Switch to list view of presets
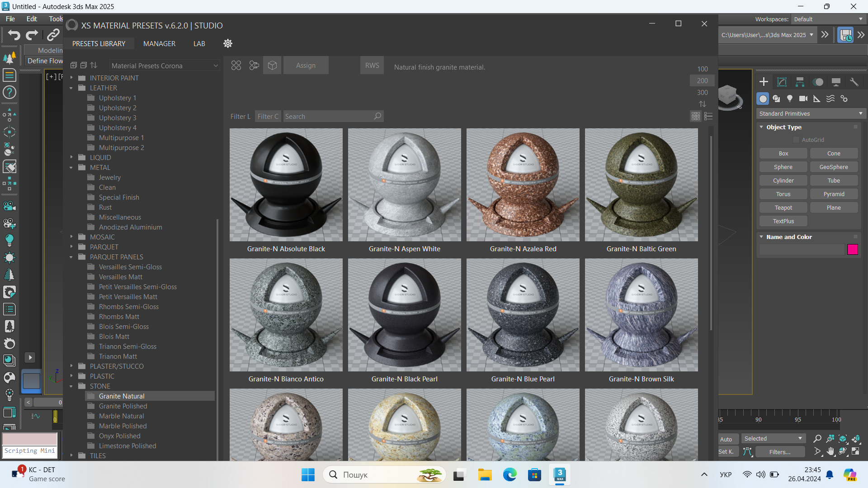This screenshot has height=488, width=868. [708, 117]
